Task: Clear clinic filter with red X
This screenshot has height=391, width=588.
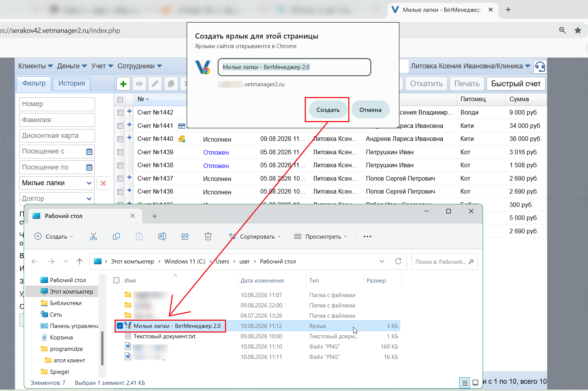Action: coord(103,183)
